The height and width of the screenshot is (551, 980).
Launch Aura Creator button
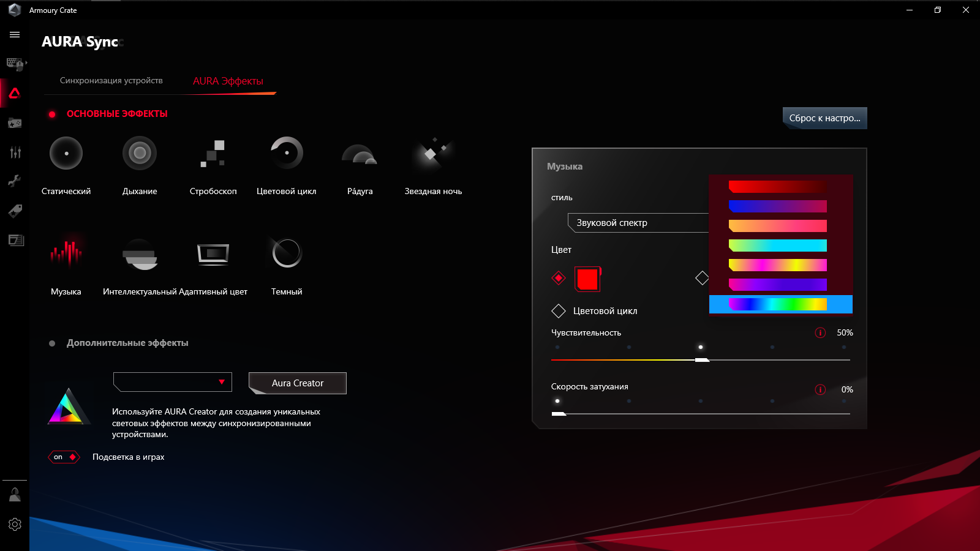tap(298, 383)
